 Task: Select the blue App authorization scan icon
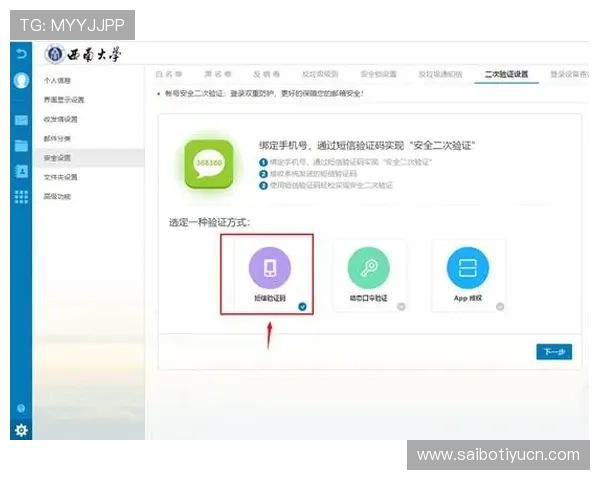(x=468, y=268)
